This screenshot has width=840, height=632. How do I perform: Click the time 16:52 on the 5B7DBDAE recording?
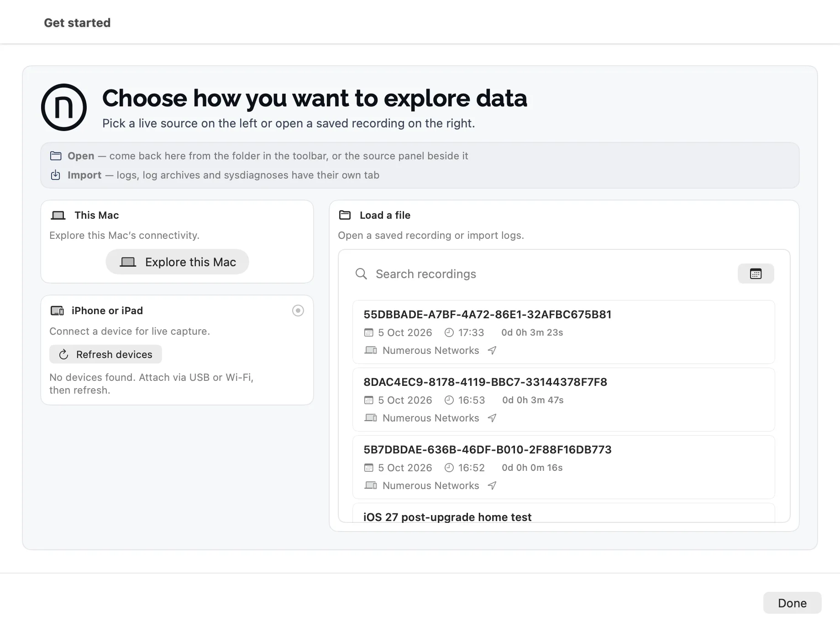click(472, 468)
